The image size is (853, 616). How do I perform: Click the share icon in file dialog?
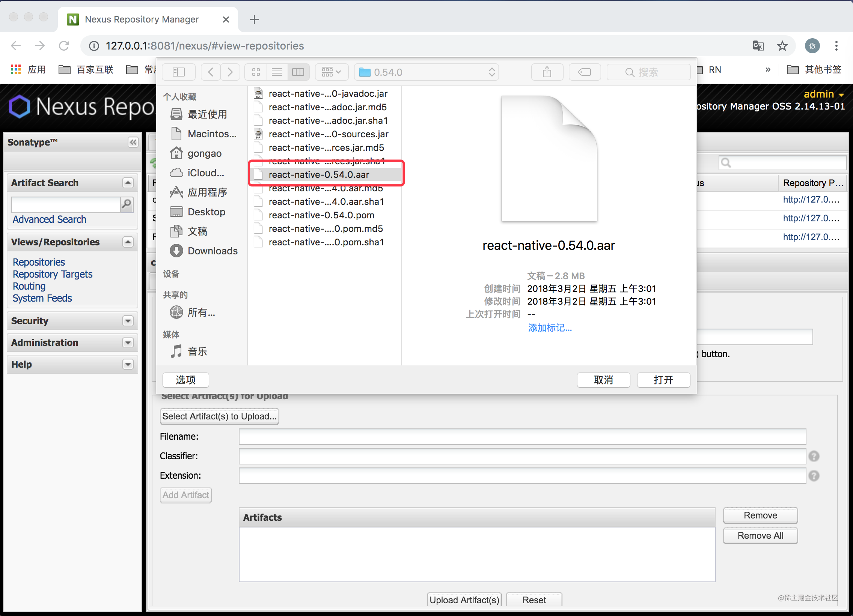(547, 72)
